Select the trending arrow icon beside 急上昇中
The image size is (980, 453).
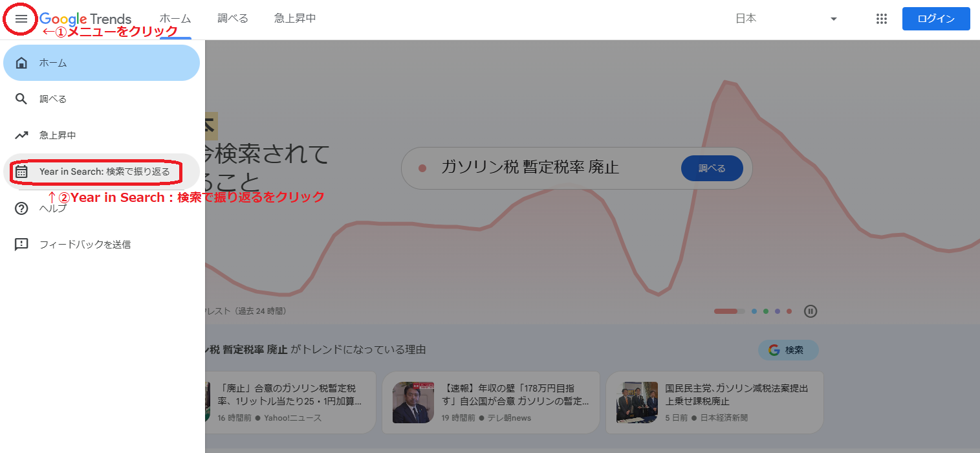[21, 135]
